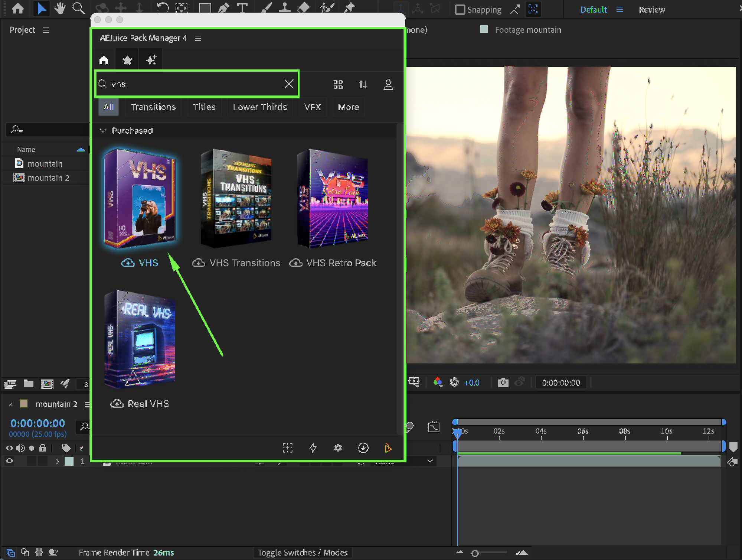Image resolution: width=742 pixels, height=560 pixels.
Task: Select the All category filter
Action: tap(108, 107)
